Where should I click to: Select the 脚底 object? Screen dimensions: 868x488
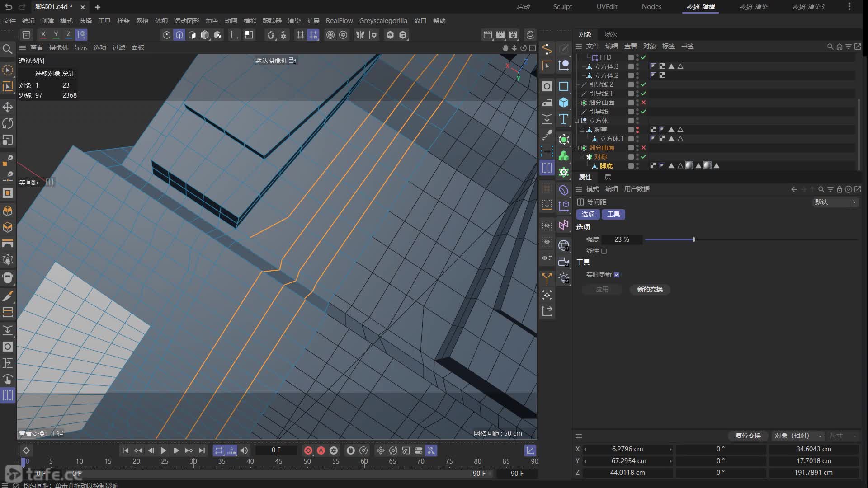[606, 166]
